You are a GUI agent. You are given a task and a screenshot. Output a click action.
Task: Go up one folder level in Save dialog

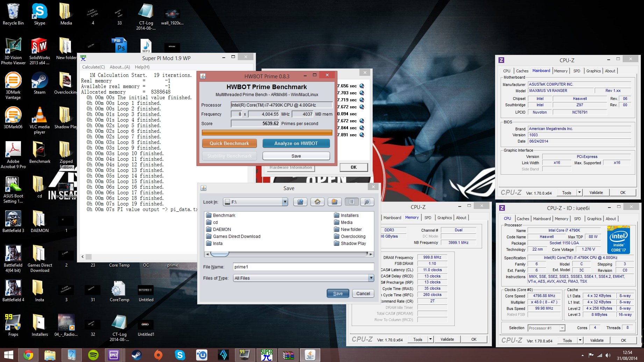click(300, 202)
